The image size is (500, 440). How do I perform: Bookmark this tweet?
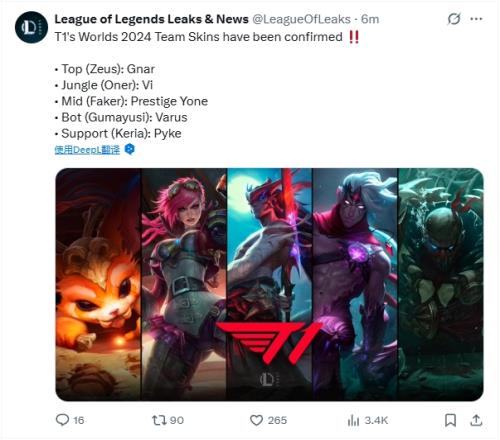[450, 420]
